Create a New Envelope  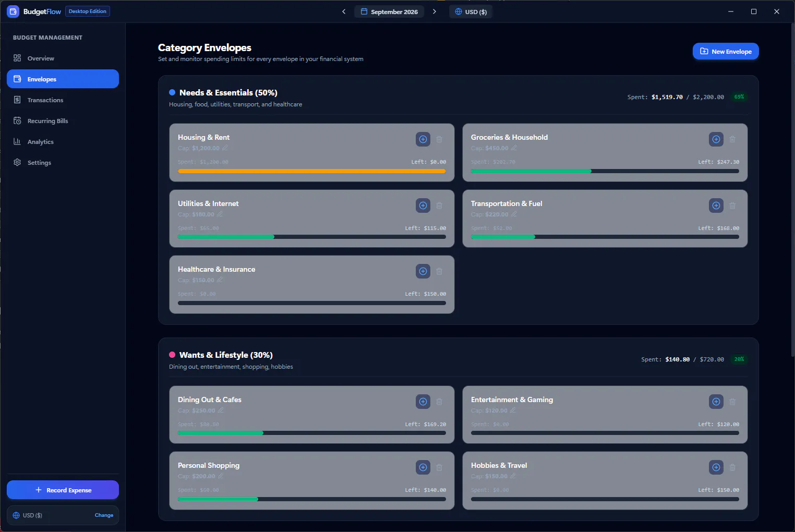(726, 51)
